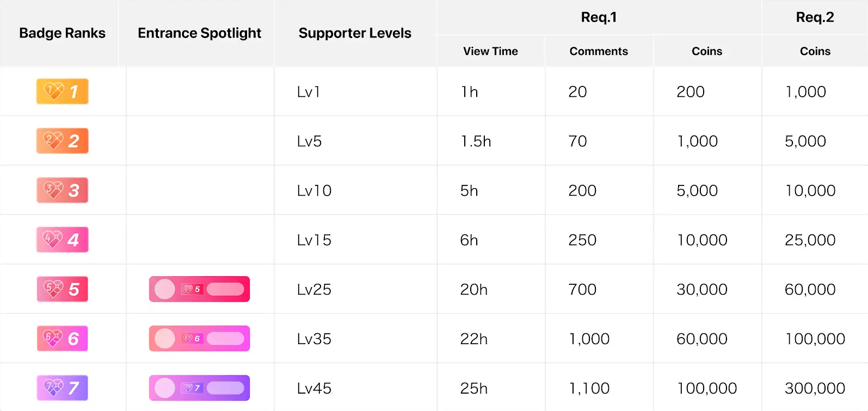Click the Req.1 header cell
Viewport: 868px width, 411px height.
(x=599, y=17)
